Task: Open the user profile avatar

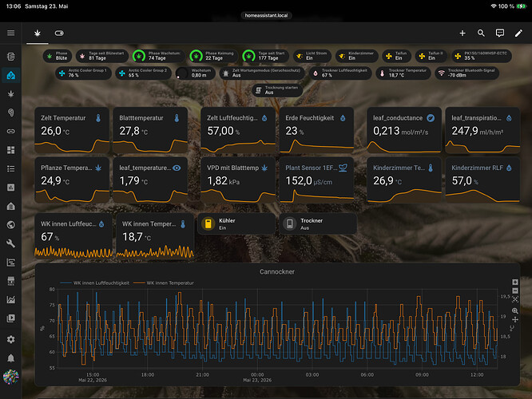Action: (x=11, y=377)
